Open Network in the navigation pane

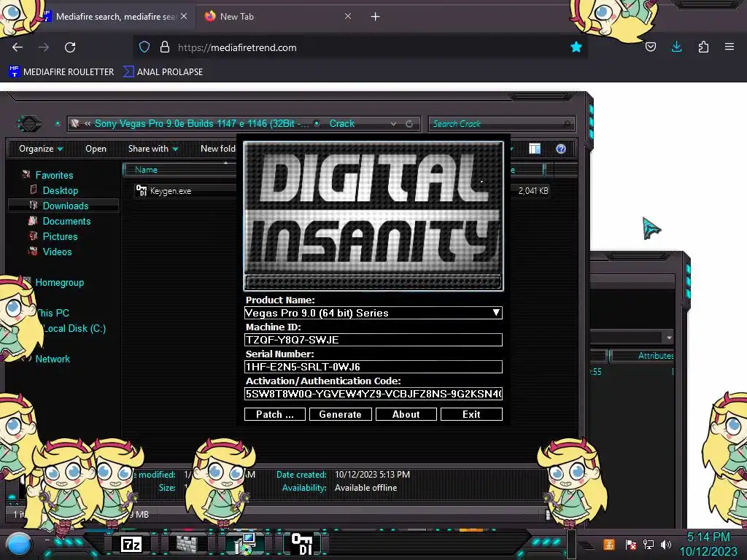click(53, 359)
